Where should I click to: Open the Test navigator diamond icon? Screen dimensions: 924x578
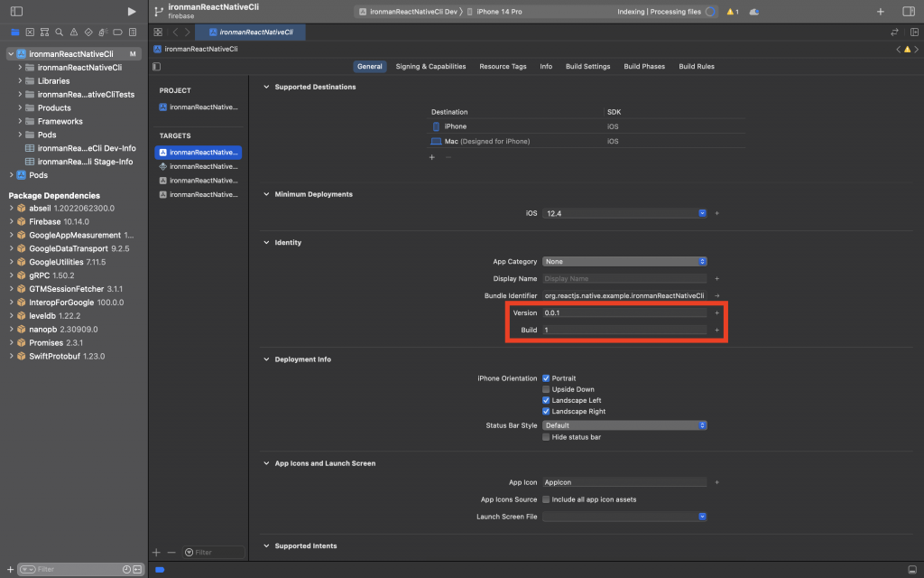click(88, 33)
